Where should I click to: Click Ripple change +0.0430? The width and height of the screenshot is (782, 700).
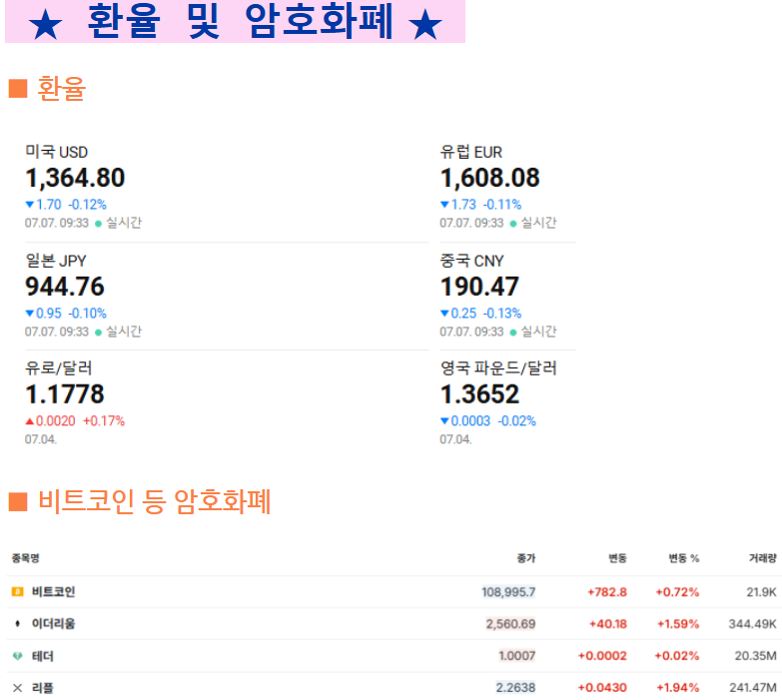[602, 688]
